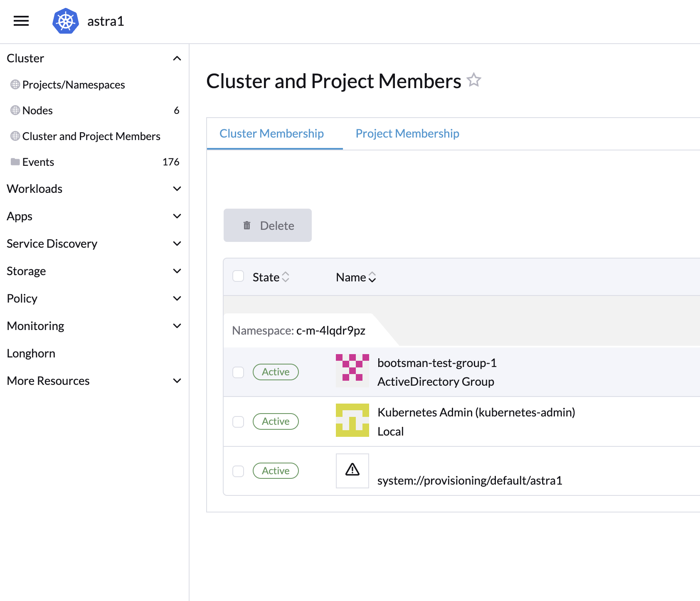Select the Kubernetes Admin row checkbox

coord(238,421)
